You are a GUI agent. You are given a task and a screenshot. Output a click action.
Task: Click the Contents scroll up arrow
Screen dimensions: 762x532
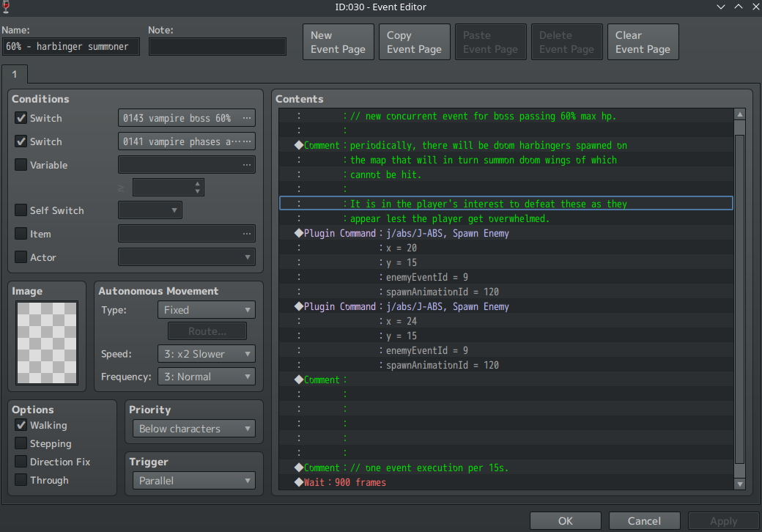tap(739, 114)
